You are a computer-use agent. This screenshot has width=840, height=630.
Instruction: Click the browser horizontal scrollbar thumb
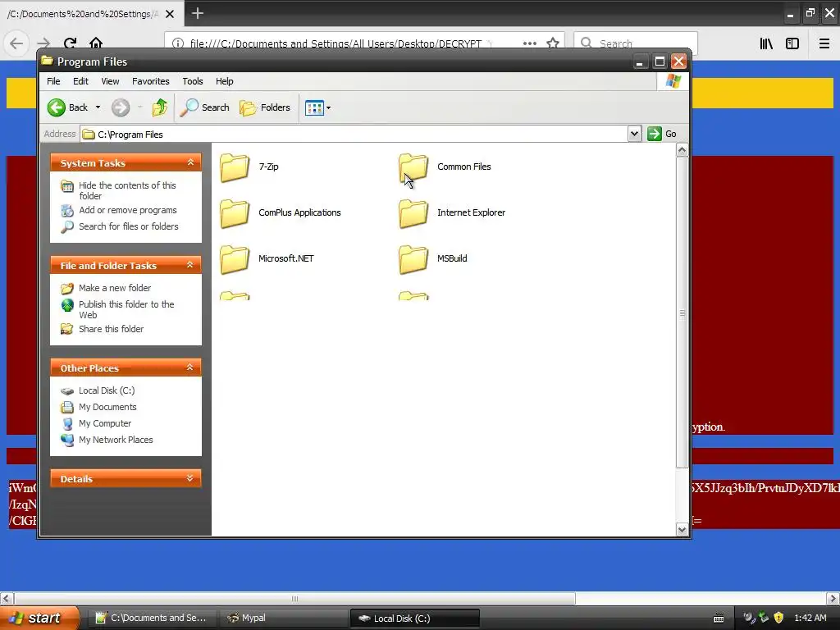coord(294,598)
